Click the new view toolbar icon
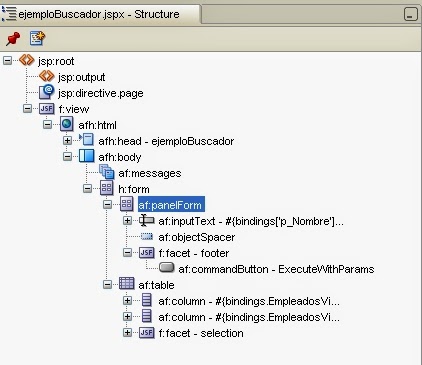 click(37, 38)
